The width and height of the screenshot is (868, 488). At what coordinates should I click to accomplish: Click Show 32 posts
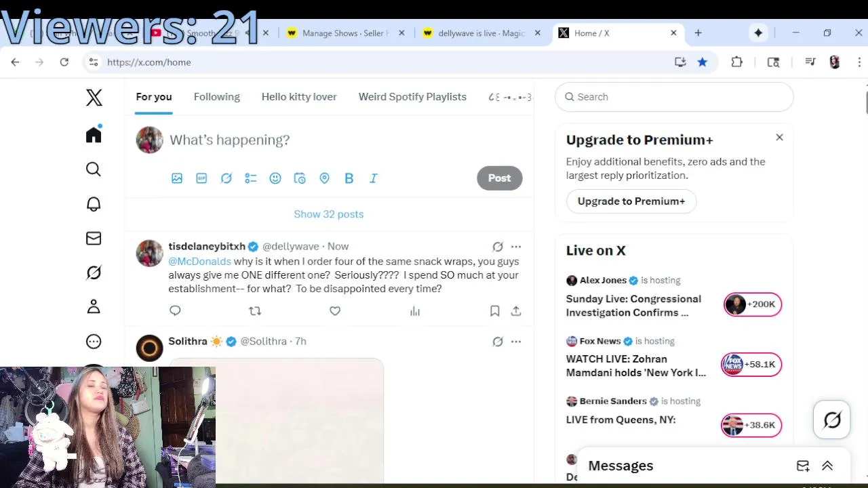329,214
